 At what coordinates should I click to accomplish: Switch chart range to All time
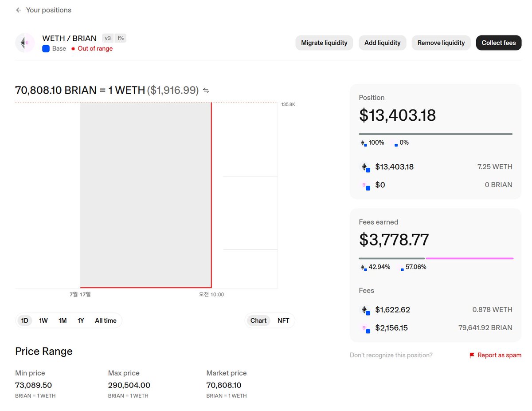(106, 320)
